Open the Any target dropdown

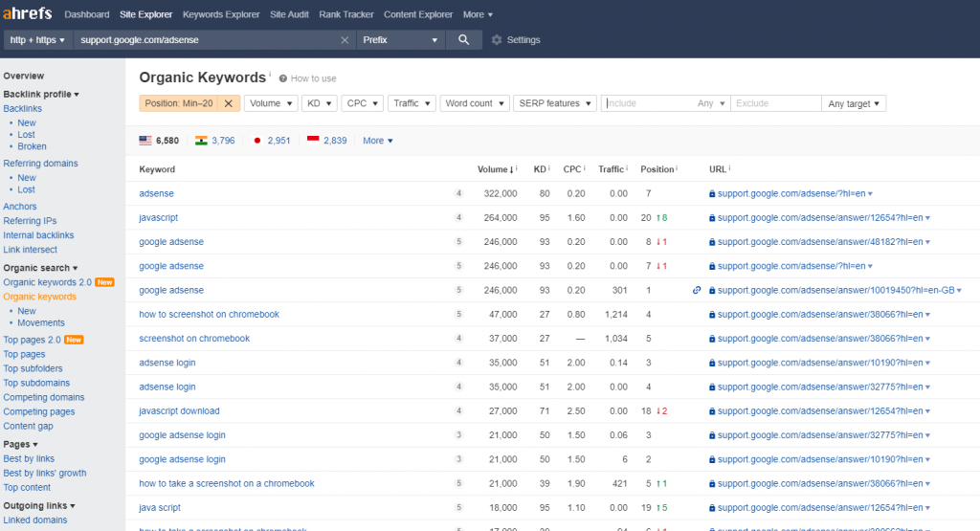click(854, 103)
